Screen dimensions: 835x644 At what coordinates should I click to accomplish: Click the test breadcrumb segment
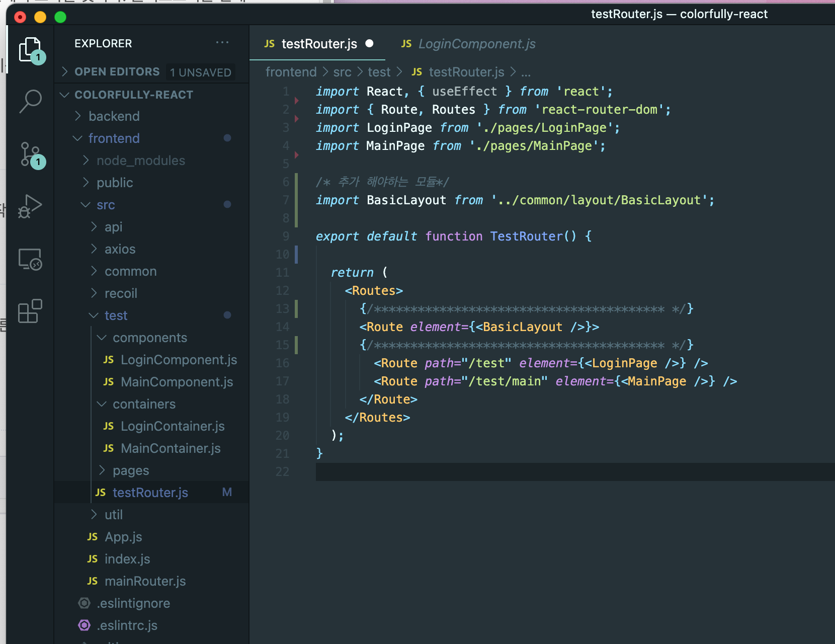point(379,72)
